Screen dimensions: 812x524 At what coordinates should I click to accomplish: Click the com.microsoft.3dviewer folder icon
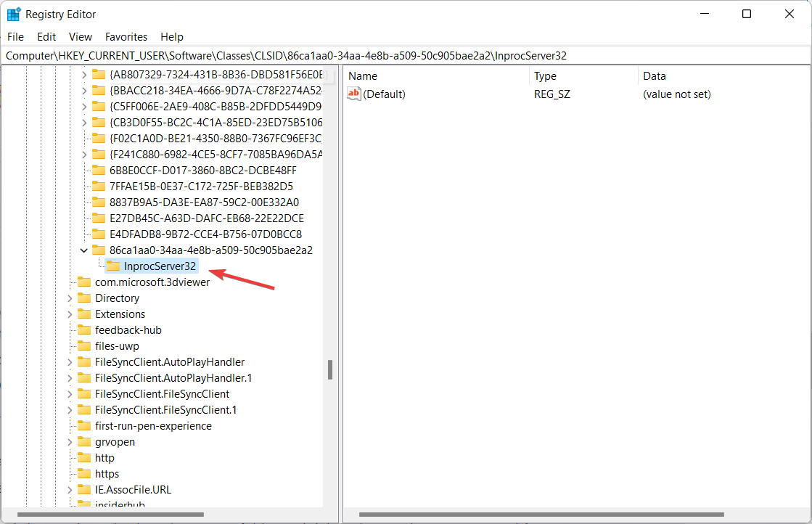coord(84,282)
